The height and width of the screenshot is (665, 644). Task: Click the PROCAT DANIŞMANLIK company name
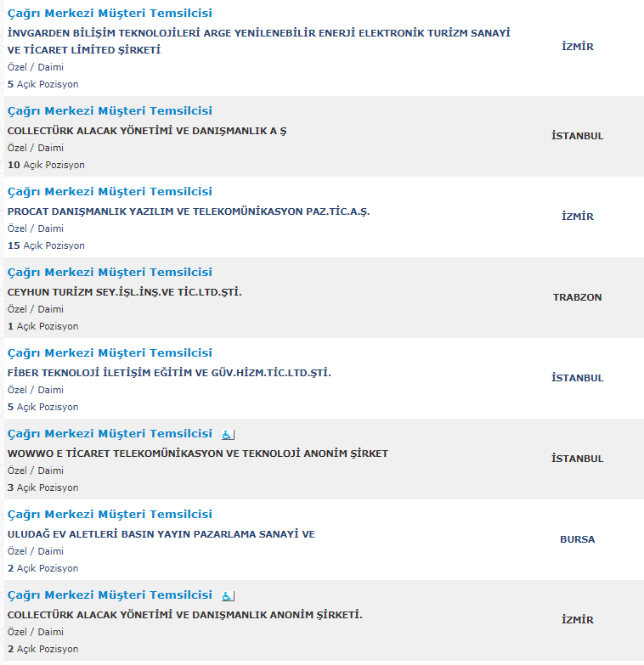(189, 211)
